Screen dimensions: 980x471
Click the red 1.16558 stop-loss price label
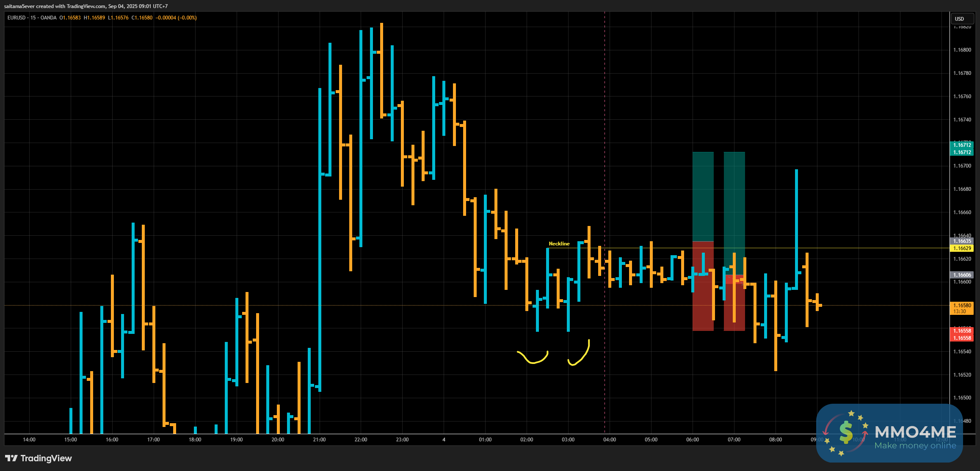pos(962,331)
